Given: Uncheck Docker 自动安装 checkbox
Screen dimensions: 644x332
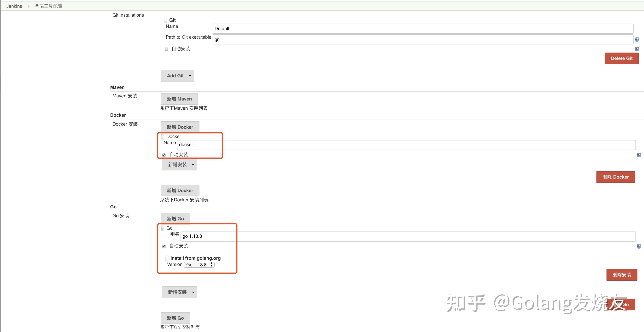Looking at the screenshot, I should pyautogui.click(x=164, y=155).
